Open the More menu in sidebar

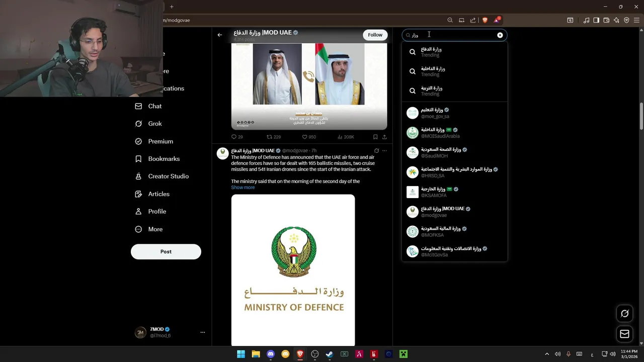(x=149, y=229)
